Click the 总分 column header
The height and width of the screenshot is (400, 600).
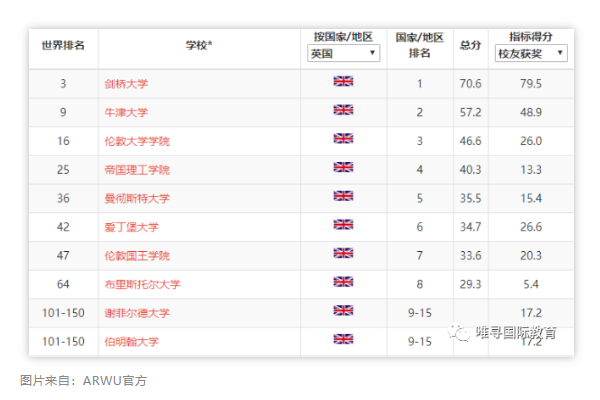point(470,46)
